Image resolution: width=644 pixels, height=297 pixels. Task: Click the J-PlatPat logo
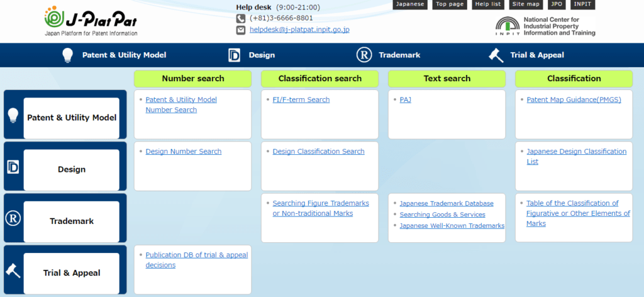(91, 22)
